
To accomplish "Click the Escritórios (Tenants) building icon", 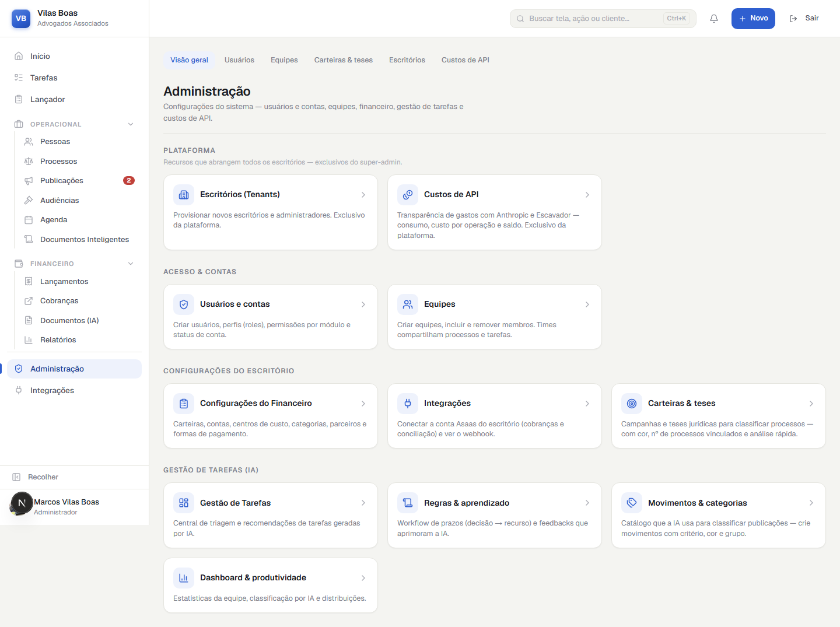I will click(184, 195).
